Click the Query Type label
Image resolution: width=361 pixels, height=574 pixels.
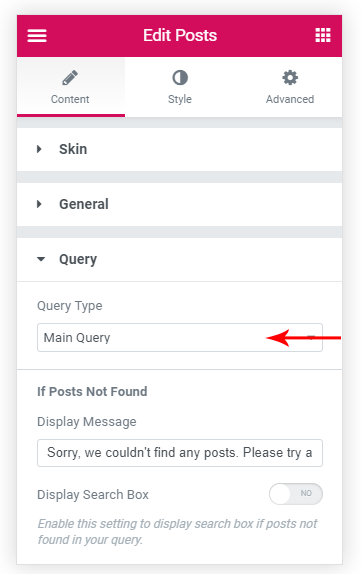pos(70,306)
